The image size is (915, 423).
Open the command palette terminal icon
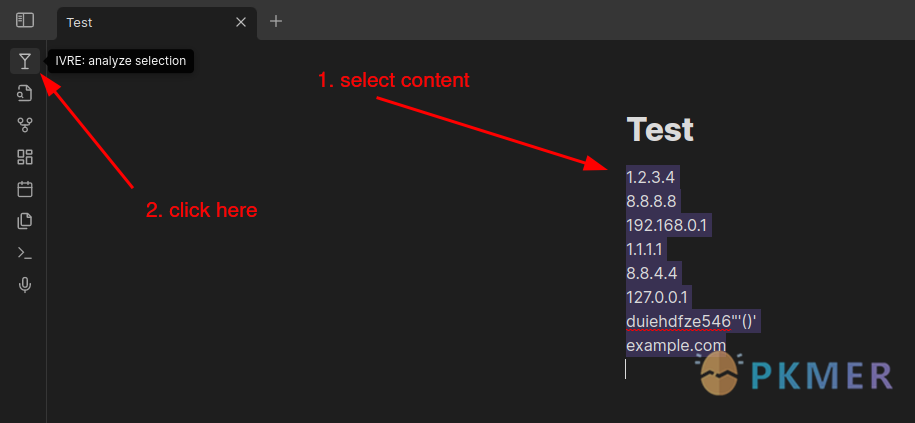click(x=25, y=253)
